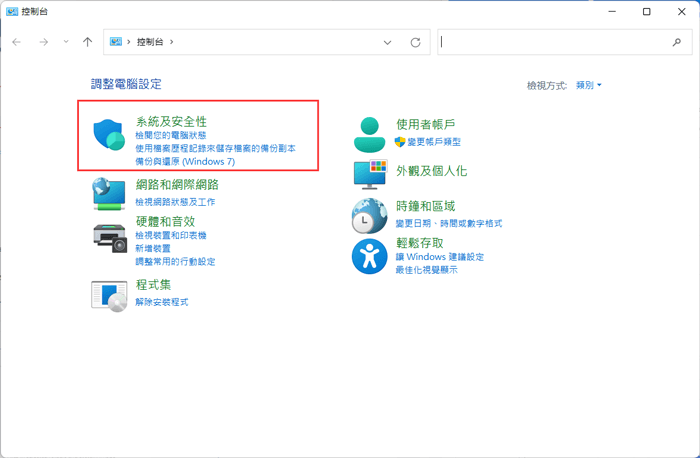Click the 控制台 icon in address bar
This screenshot has width=700, height=458.
click(x=116, y=42)
